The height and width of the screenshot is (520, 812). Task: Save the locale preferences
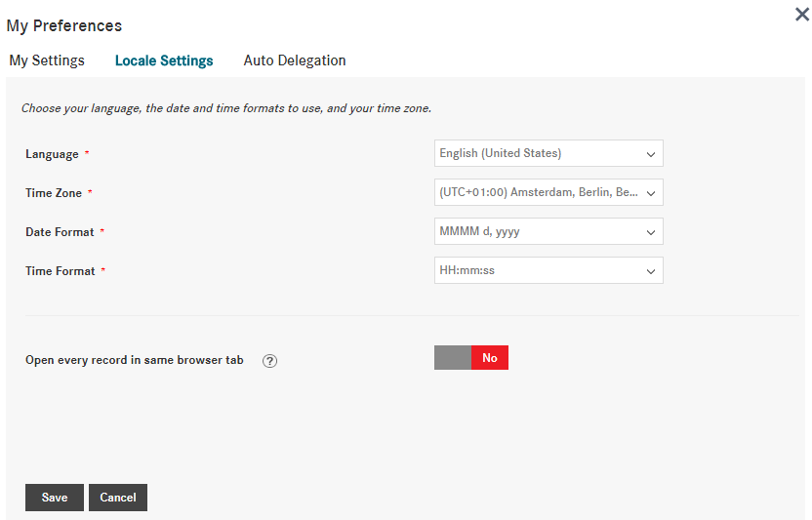55,498
